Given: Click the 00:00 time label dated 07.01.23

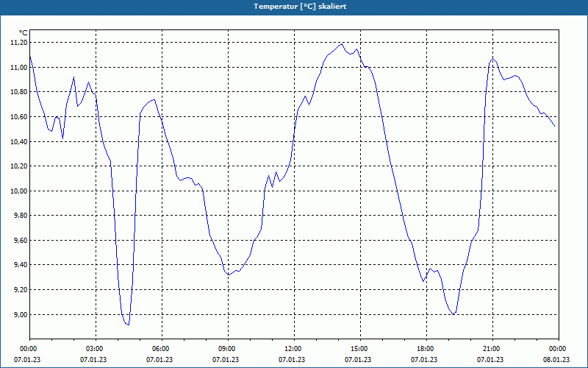Looking at the screenshot, I should (27, 349).
